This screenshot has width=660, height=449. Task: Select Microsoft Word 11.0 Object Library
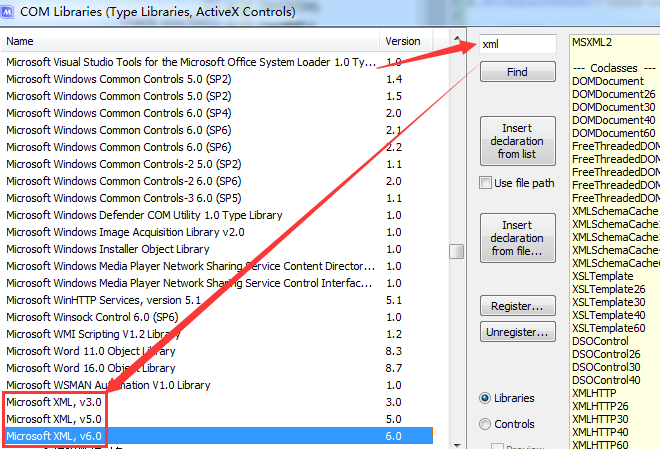217,351
